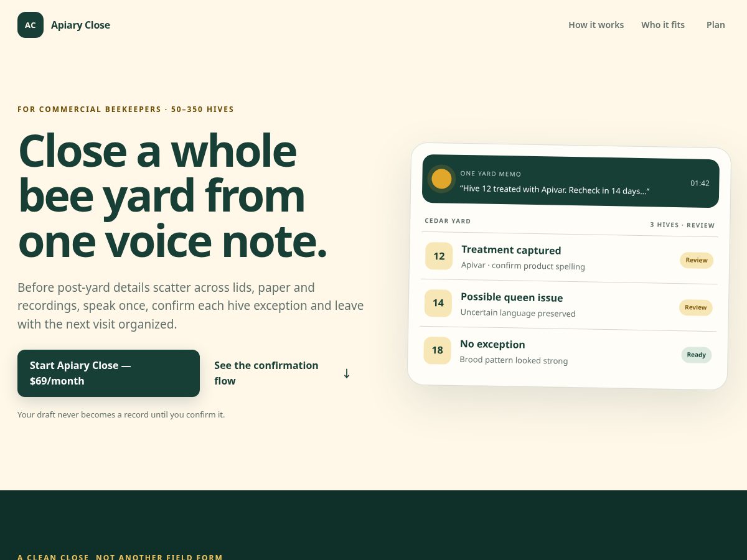This screenshot has width=747, height=560.
Task: Click FOR COMMERCIAL BEEKEEPERS eyebrow text
Action: click(126, 110)
